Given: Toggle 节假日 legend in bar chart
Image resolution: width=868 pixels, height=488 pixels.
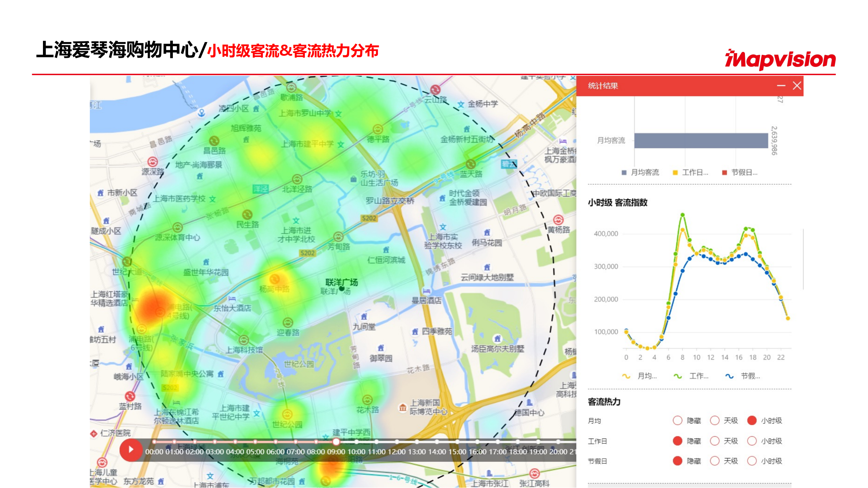Looking at the screenshot, I should [x=740, y=172].
